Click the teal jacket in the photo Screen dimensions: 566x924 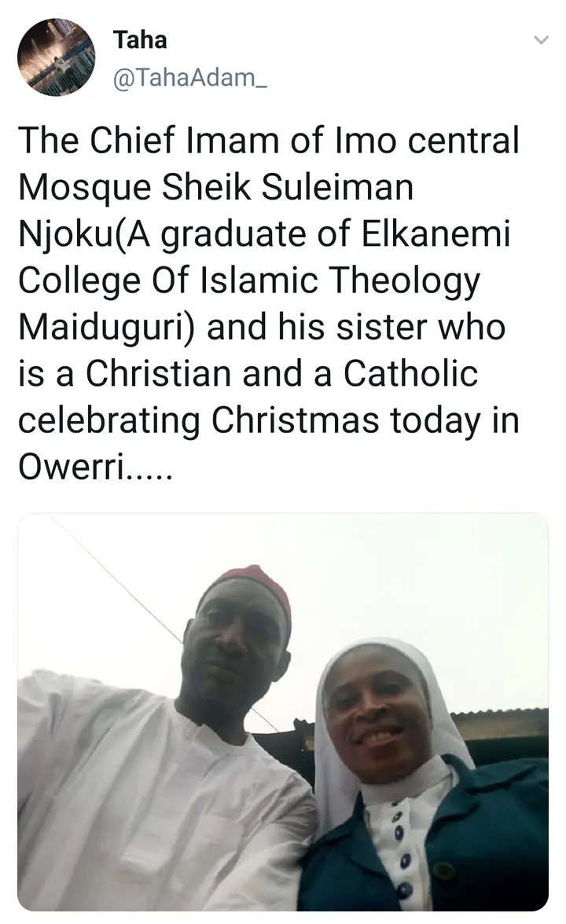pos(489,837)
